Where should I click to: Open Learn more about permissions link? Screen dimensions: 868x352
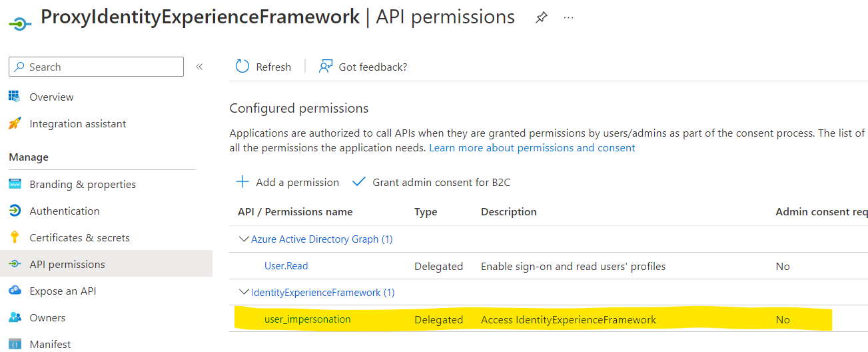pos(532,147)
